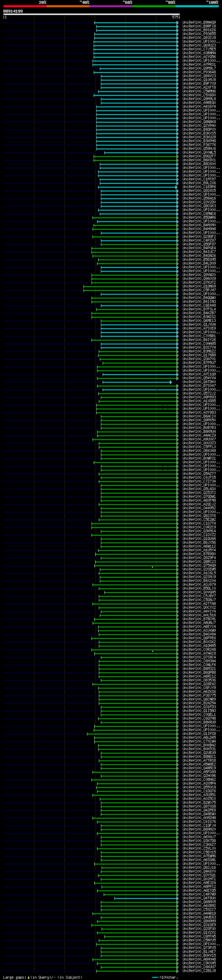The height and width of the screenshot is (980, 222).
Task: Click the purple ~60% identity legend segment
Action: click(111, 6)
